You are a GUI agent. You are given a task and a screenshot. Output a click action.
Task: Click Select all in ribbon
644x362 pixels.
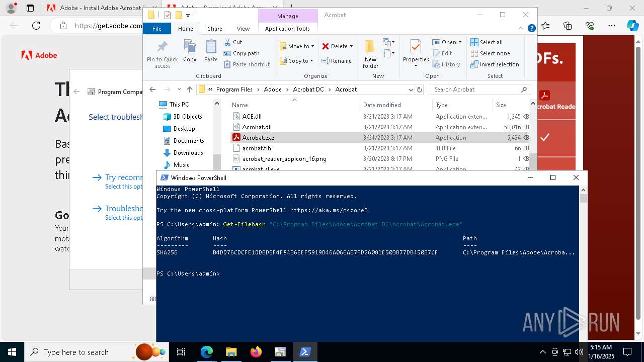[486, 42]
